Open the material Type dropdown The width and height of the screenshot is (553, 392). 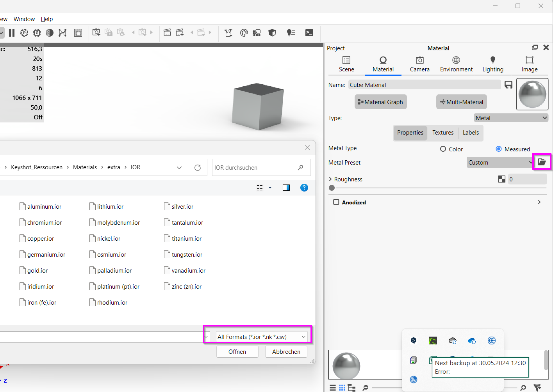[511, 118]
